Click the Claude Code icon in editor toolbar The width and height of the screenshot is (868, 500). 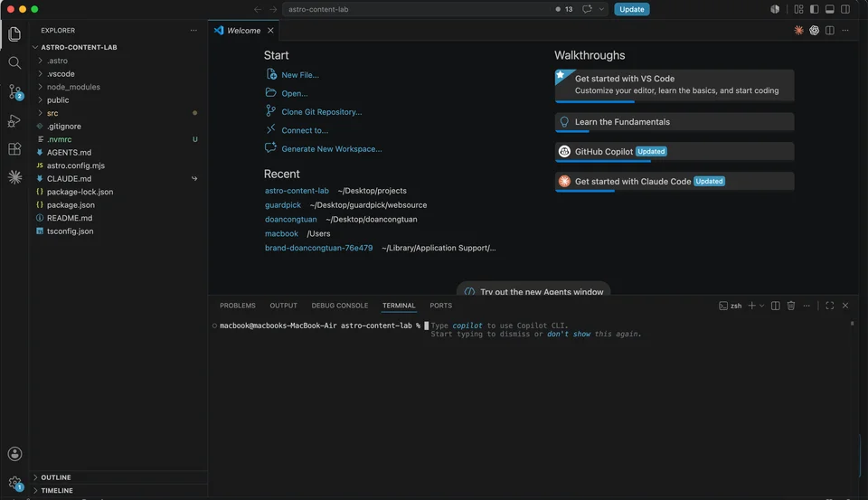(x=798, y=31)
